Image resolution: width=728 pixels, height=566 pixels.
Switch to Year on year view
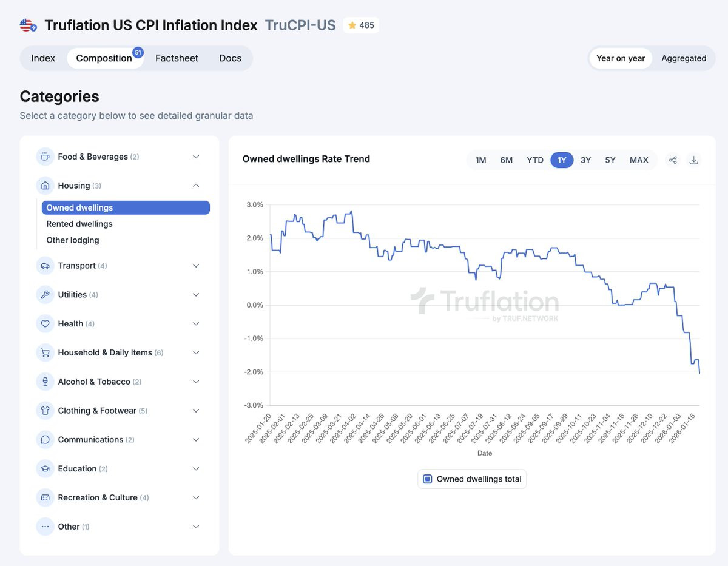(621, 58)
